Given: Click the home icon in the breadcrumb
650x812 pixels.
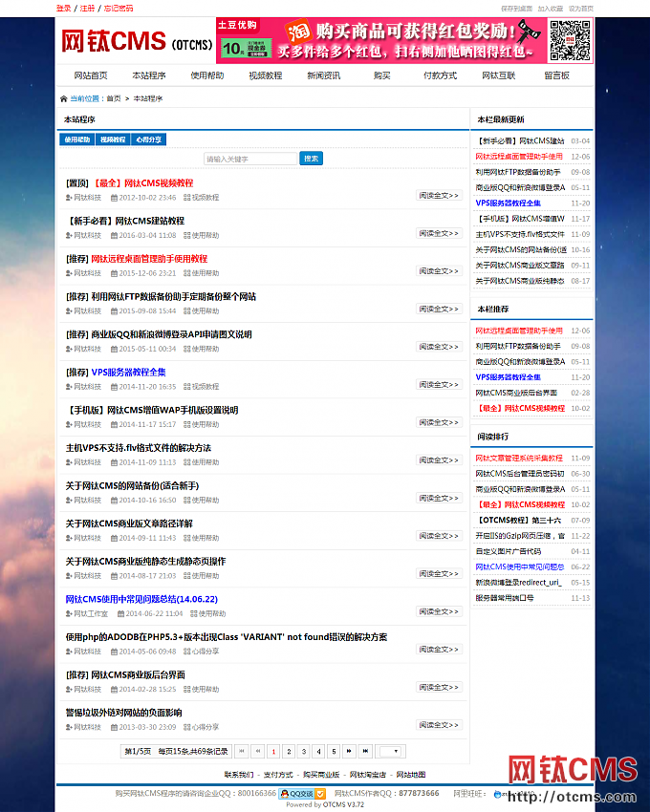Looking at the screenshot, I should click(64, 98).
